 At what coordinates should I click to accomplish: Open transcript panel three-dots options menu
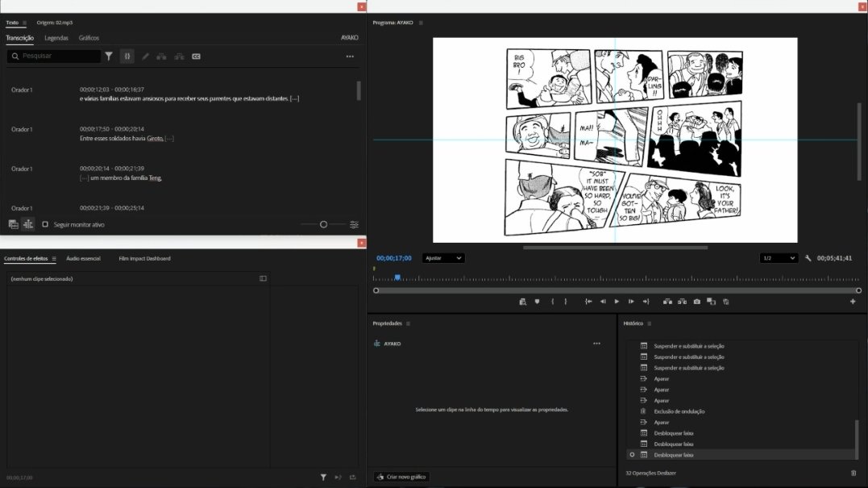(x=350, y=56)
